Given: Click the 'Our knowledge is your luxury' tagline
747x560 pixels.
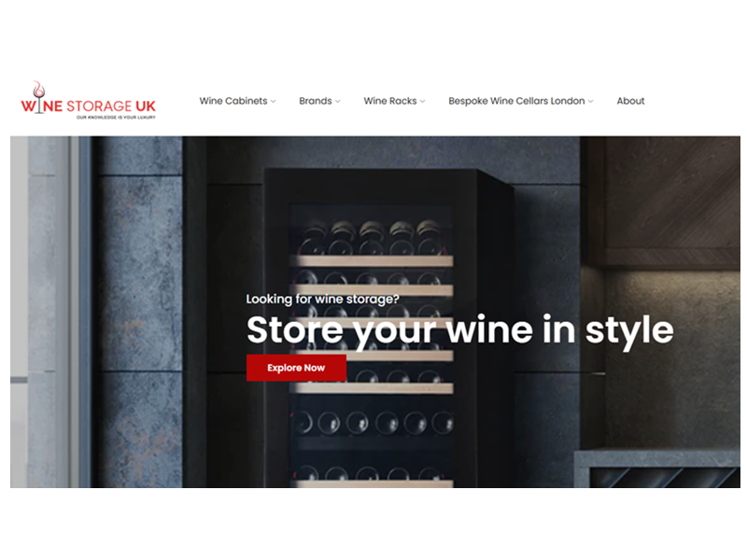Looking at the screenshot, I should coord(116,118).
